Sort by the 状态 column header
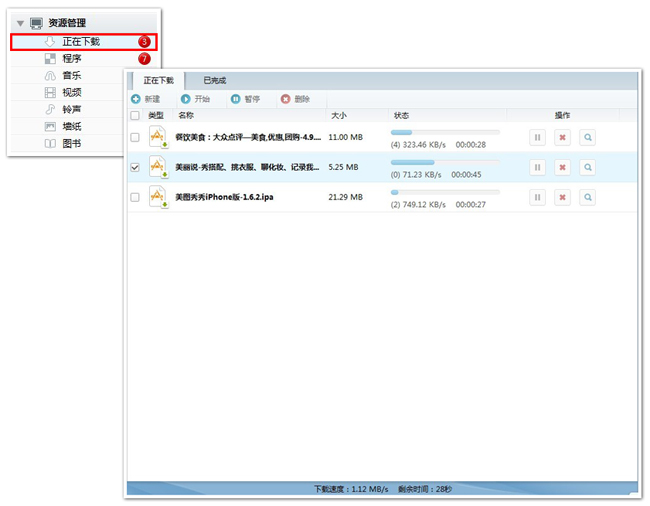 [448, 116]
